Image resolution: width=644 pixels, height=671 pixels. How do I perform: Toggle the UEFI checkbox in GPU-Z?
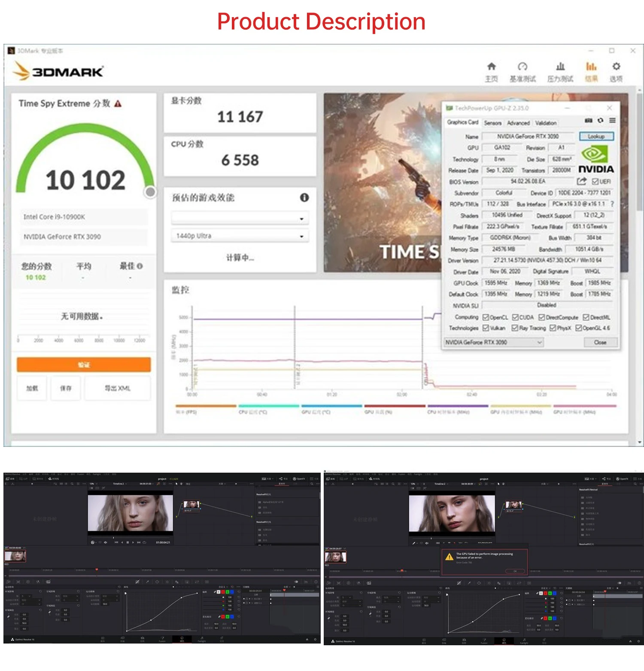click(595, 182)
